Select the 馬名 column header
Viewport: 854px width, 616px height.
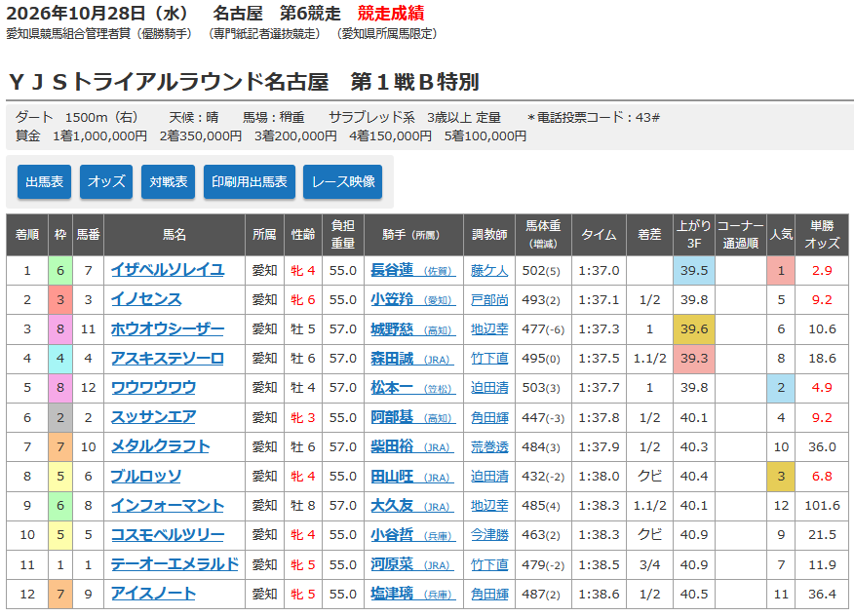pos(175,235)
